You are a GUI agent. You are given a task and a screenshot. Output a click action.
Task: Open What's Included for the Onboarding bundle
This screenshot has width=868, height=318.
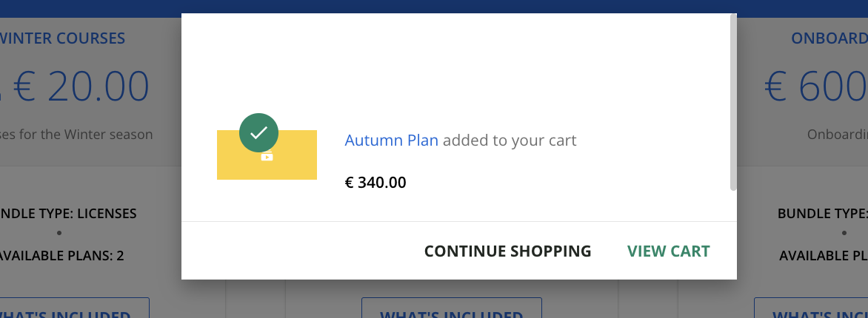811,311
